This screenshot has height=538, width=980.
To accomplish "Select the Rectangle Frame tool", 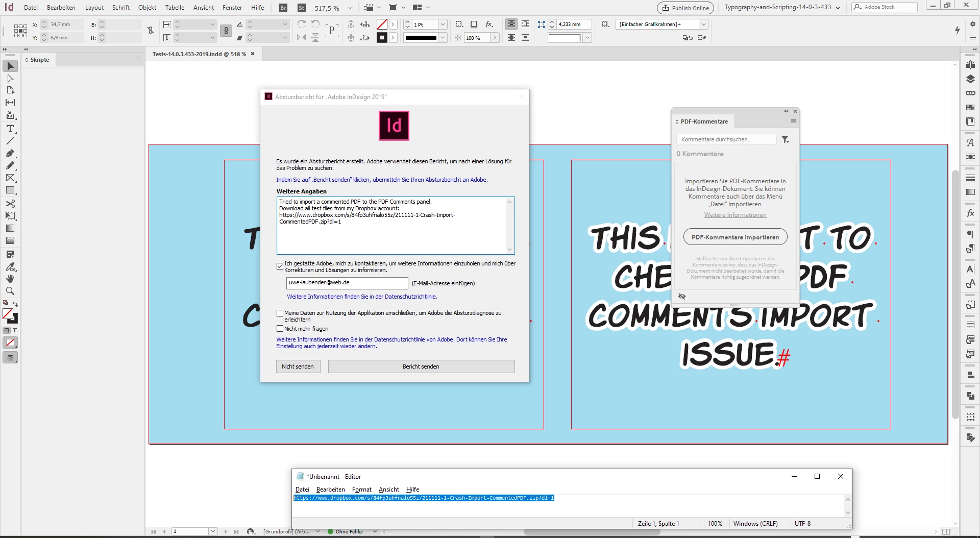I will pos(10,178).
